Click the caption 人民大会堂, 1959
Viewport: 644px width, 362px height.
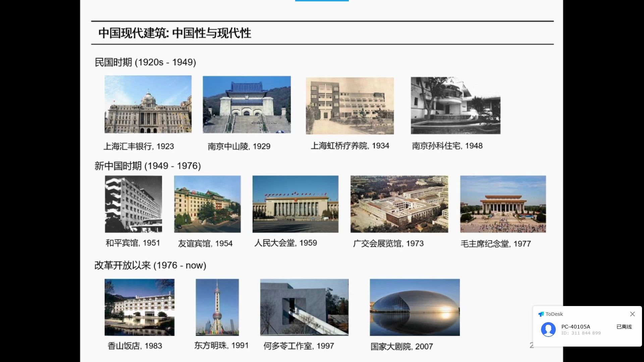[x=285, y=243]
